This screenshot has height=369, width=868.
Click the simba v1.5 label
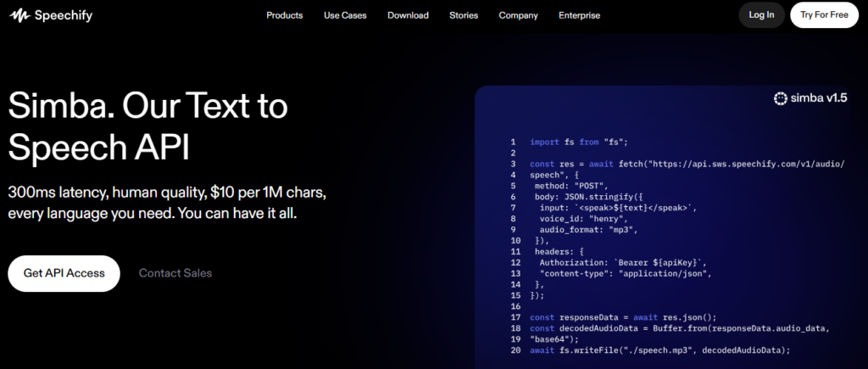pos(819,98)
